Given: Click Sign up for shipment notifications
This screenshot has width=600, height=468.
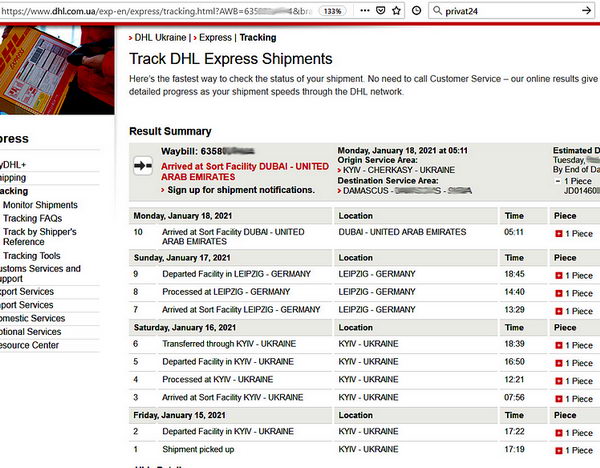Looking at the screenshot, I should coord(241,190).
